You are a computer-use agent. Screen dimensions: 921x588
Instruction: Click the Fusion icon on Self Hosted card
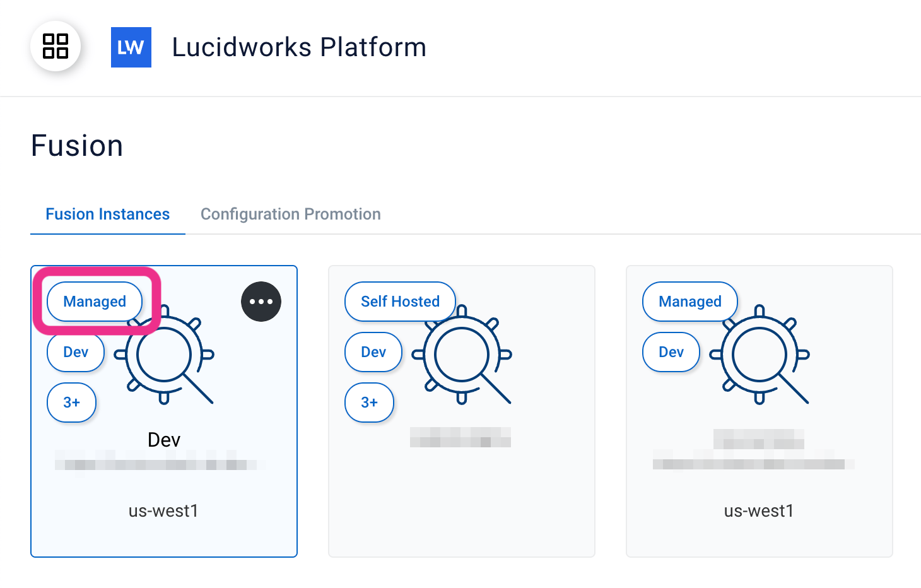462,355
